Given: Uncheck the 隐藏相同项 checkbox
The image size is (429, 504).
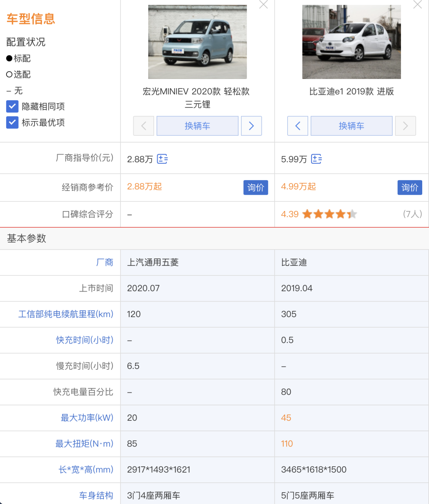Looking at the screenshot, I should [x=12, y=106].
